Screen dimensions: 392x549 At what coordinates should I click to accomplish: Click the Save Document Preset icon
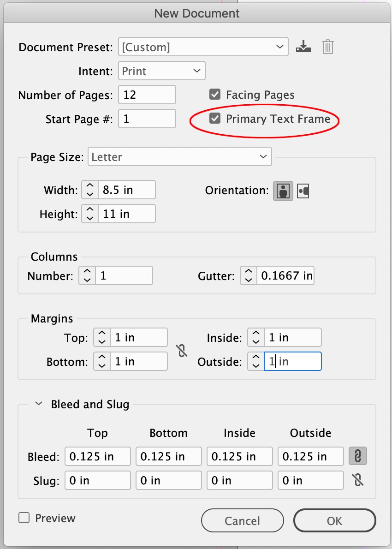(303, 47)
